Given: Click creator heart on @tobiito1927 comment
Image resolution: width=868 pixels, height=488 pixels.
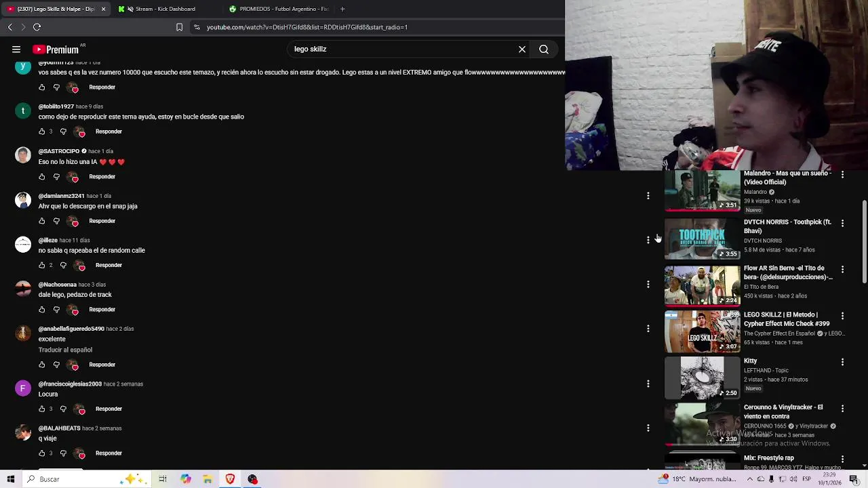Looking at the screenshot, I should (x=80, y=132).
